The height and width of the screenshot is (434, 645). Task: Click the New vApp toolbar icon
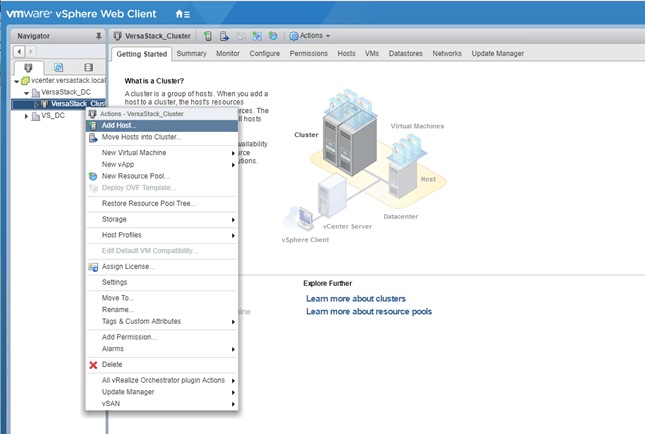point(257,36)
